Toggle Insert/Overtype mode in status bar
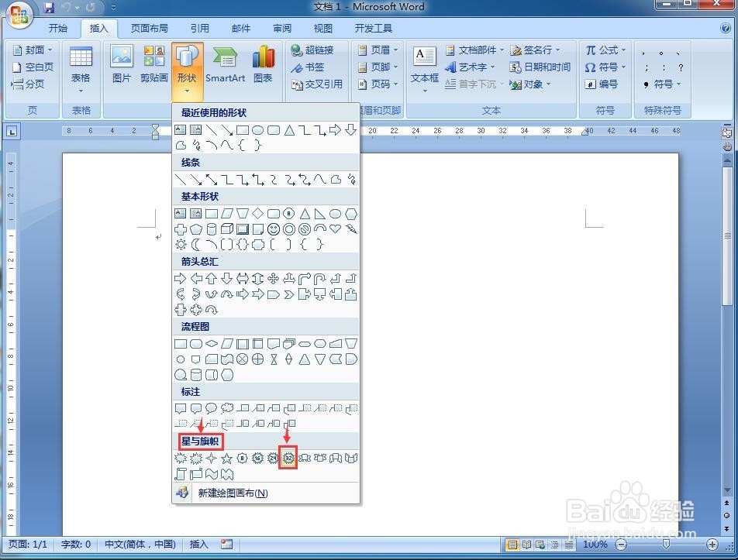This screenshot has width=738, height=560. coord(198,544)
